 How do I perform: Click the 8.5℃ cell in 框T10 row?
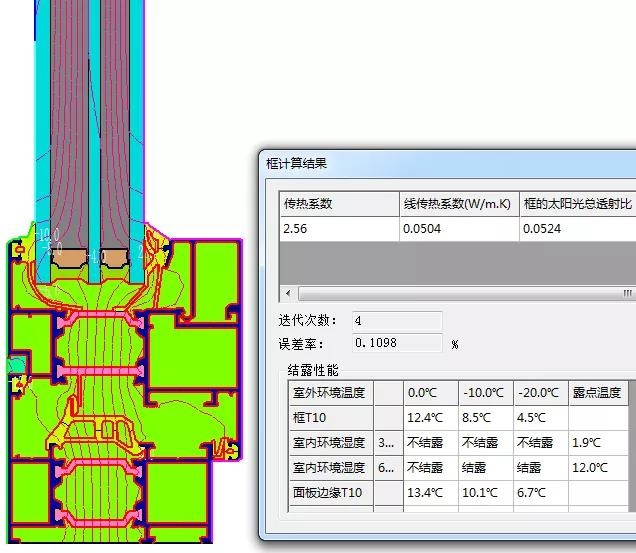tap(486, 418)
